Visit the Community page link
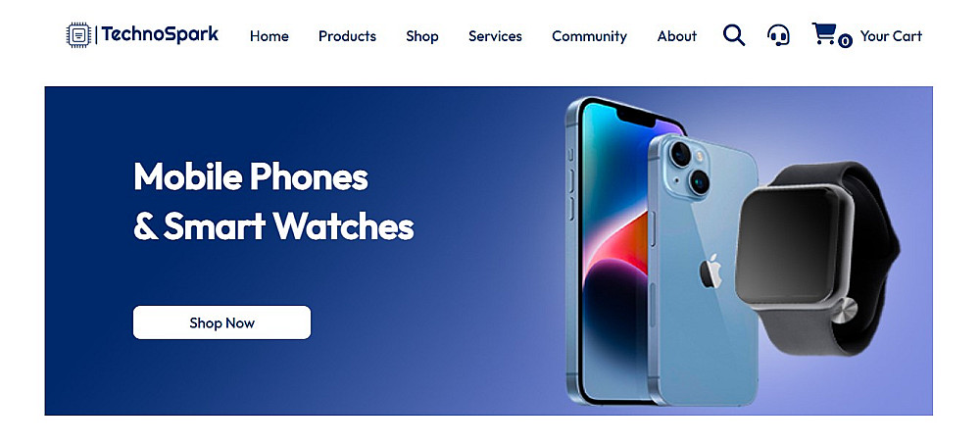The height and width of the screenshot is (445, 980). coord(589,36)
